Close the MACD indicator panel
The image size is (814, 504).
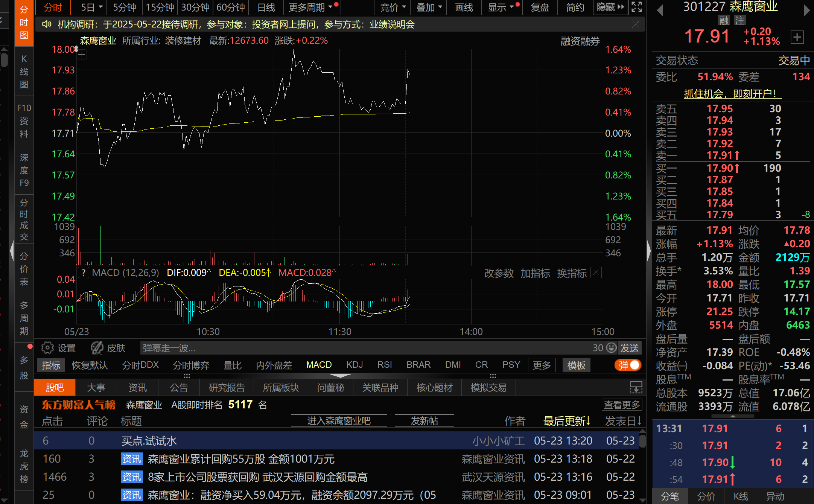pos(596,273)
